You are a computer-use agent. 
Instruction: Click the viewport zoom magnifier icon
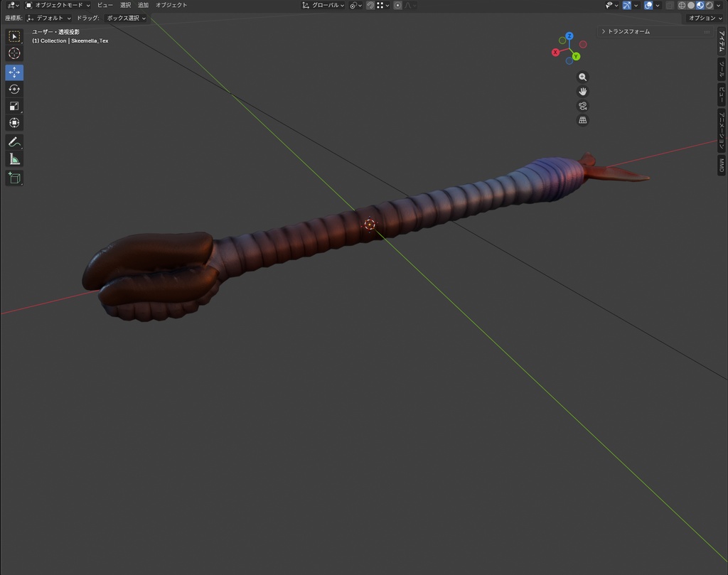pos(583,77)
